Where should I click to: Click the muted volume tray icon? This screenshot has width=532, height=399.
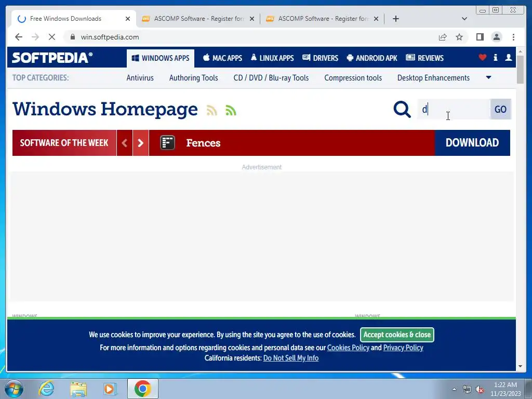point(480,390)
